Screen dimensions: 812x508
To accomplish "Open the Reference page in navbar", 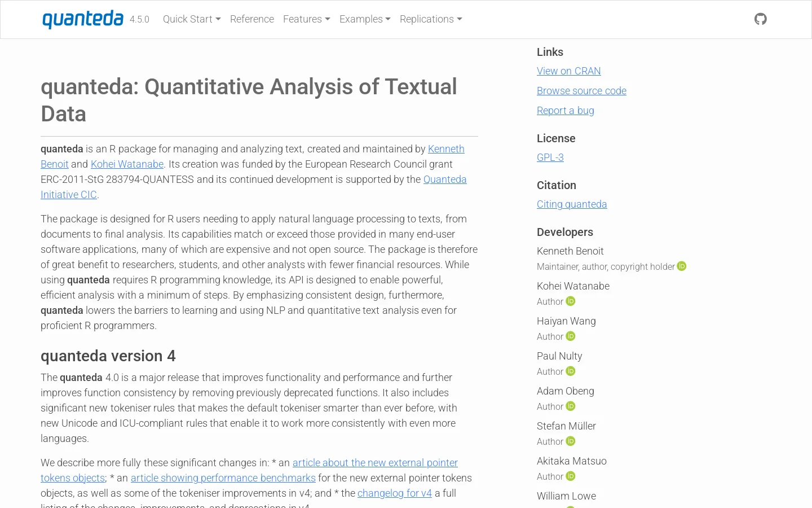I will (x=252, y=19).
